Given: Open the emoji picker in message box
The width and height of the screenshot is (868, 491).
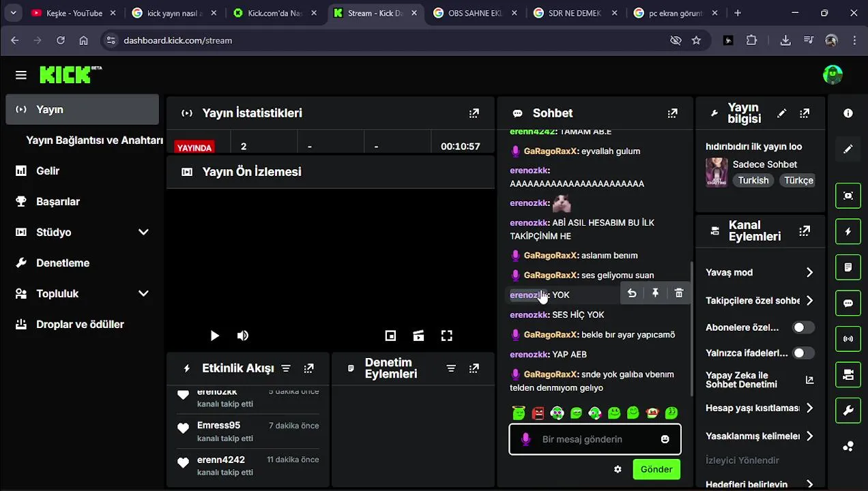Looking at the screenshot, I should (665, 439).
